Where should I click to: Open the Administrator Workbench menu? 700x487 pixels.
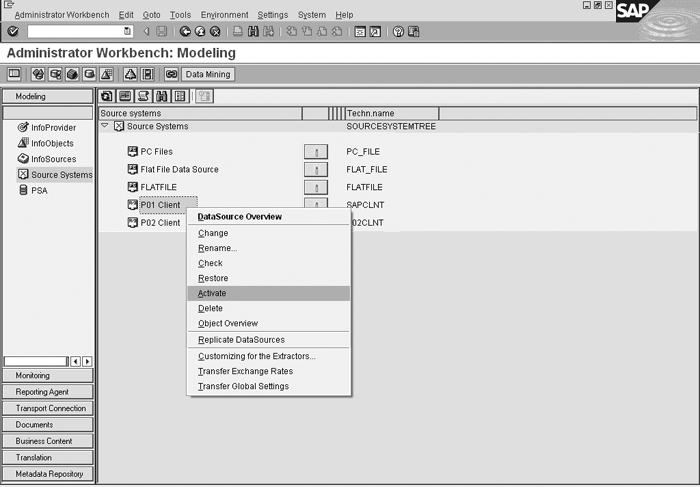point(62,15)
